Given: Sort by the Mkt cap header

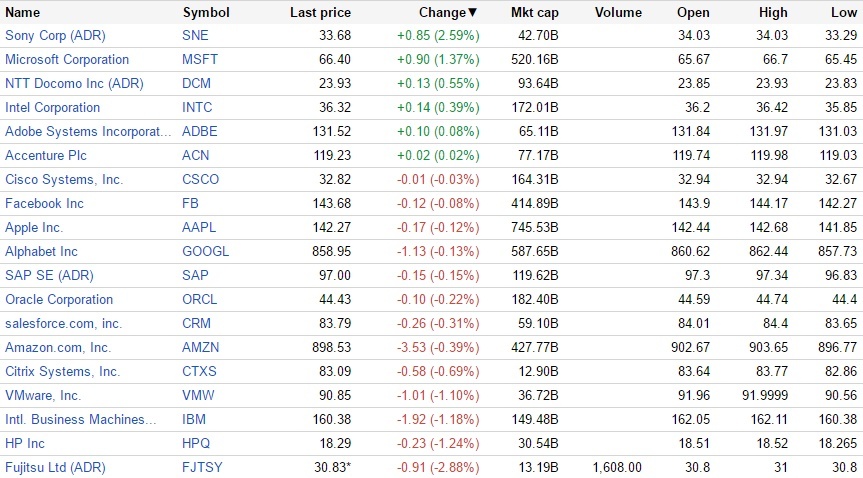Looking at the screenshot, I should point(535,13).
